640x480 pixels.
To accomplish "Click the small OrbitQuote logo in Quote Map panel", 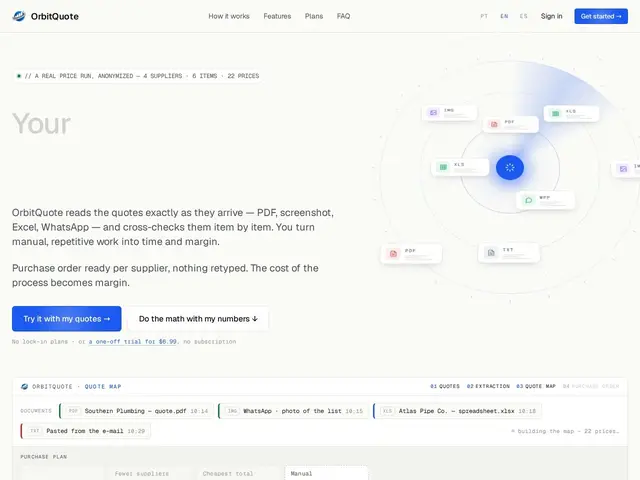I will (24, 387).
